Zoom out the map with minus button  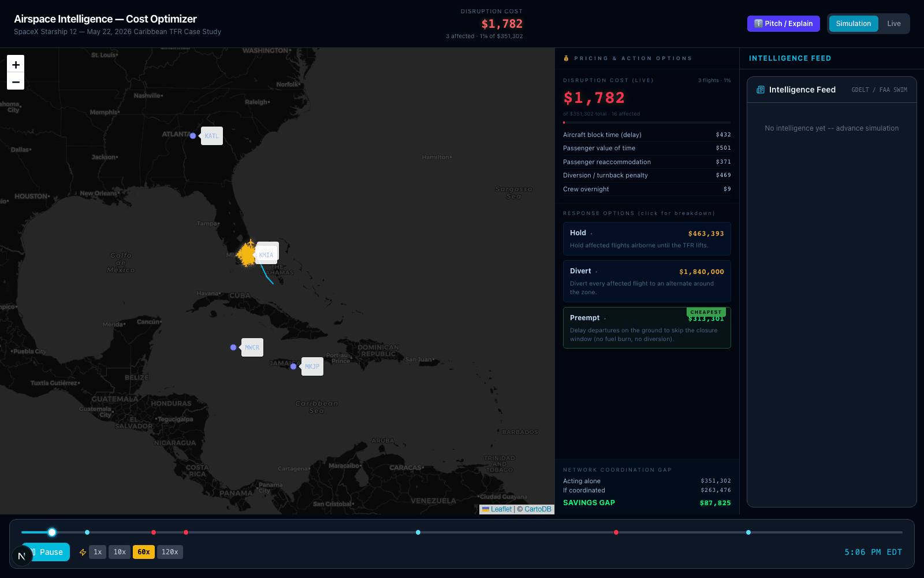[16, 81]
